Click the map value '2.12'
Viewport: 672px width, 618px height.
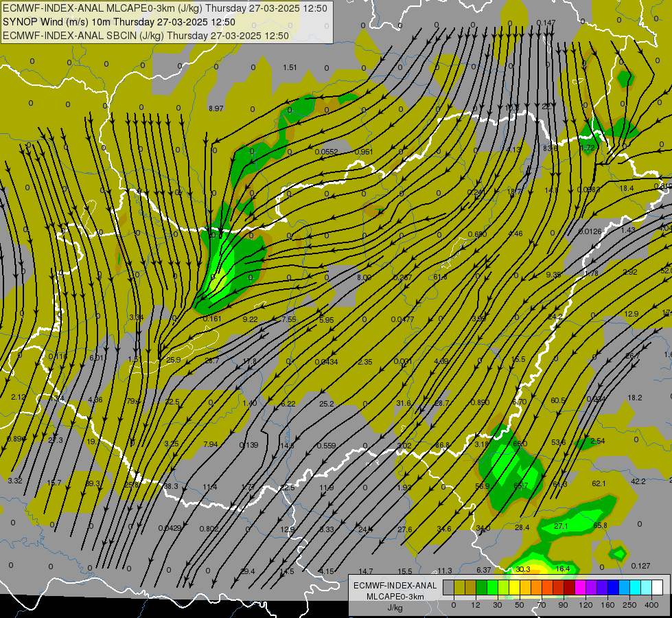[18, 397]
